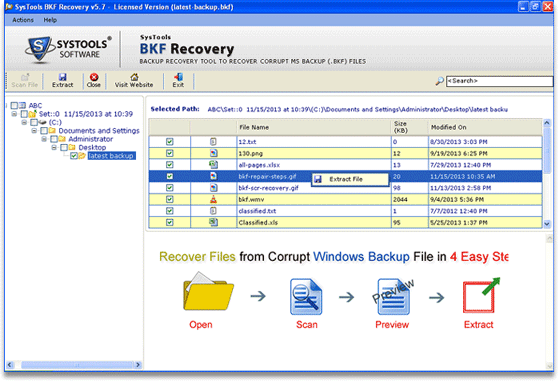
Task: Click the Extract red box illustration
Action: point(481,296)
